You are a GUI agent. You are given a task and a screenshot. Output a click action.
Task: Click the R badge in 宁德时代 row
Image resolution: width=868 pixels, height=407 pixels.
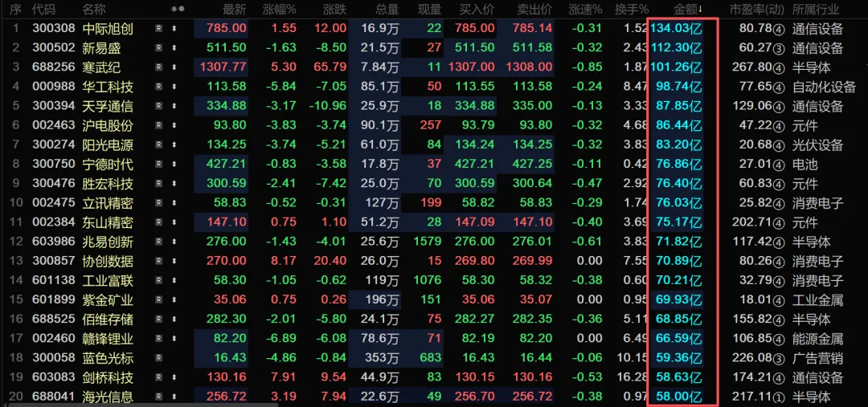[159, 165]
